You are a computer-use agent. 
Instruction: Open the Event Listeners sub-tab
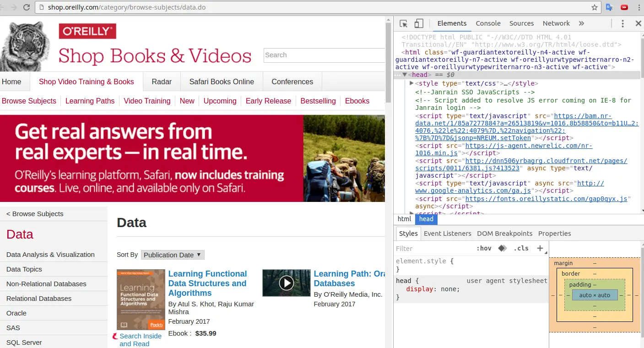click(x=447, y=234)
